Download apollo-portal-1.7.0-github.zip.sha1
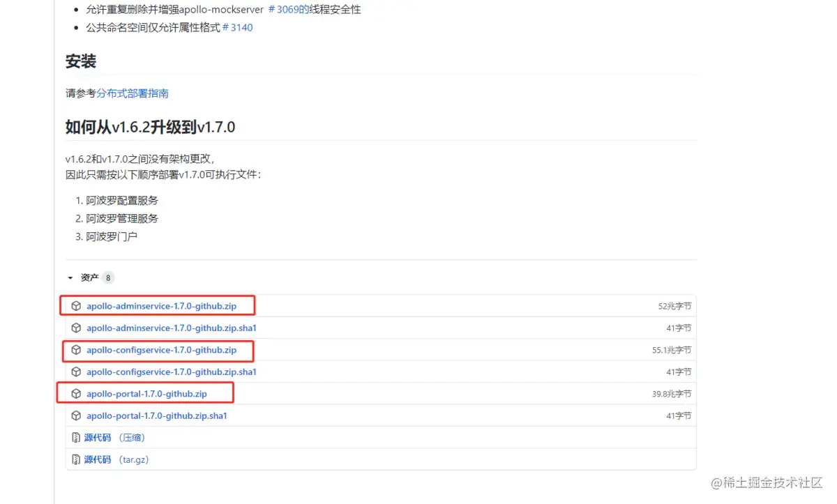Screen dimensions: 837x504 coord(157,415)
